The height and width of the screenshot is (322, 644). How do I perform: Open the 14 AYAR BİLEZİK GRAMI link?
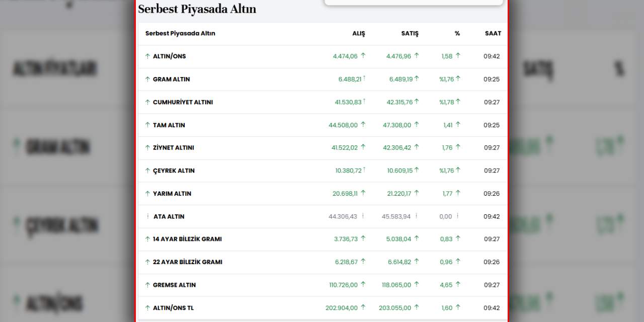pos(187,239)
